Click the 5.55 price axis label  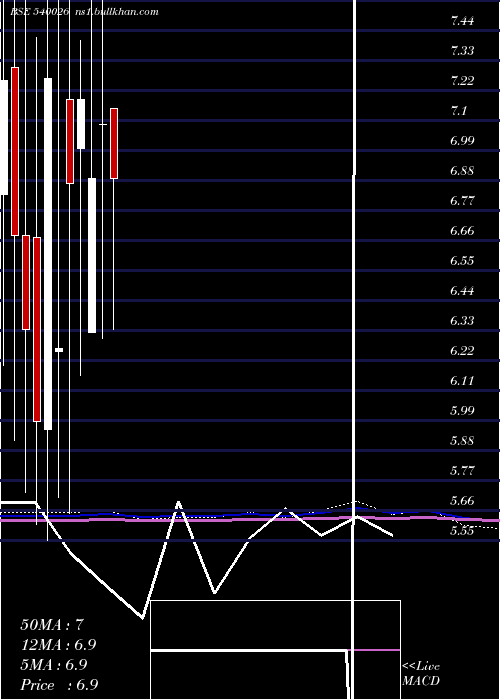462,531
